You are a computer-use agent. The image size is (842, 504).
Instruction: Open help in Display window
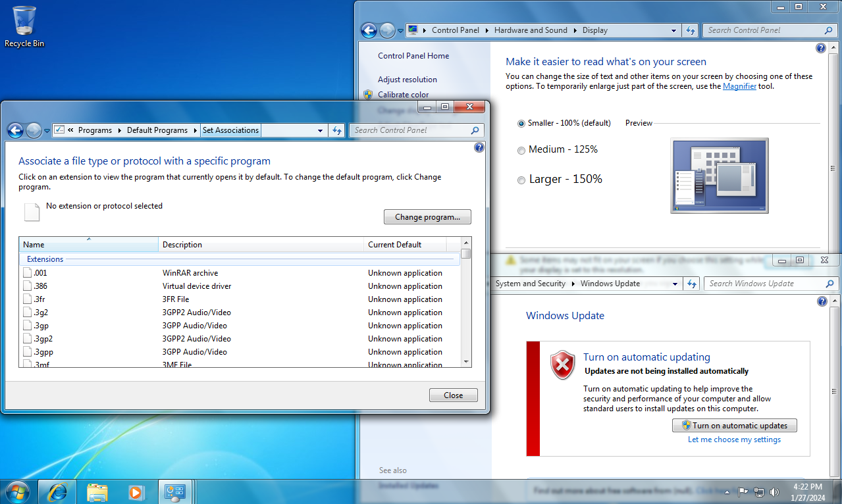pos(821,48)
